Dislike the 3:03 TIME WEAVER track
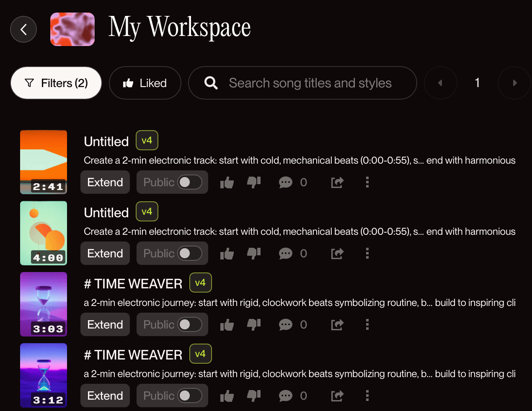 click(x=254, y=324)
